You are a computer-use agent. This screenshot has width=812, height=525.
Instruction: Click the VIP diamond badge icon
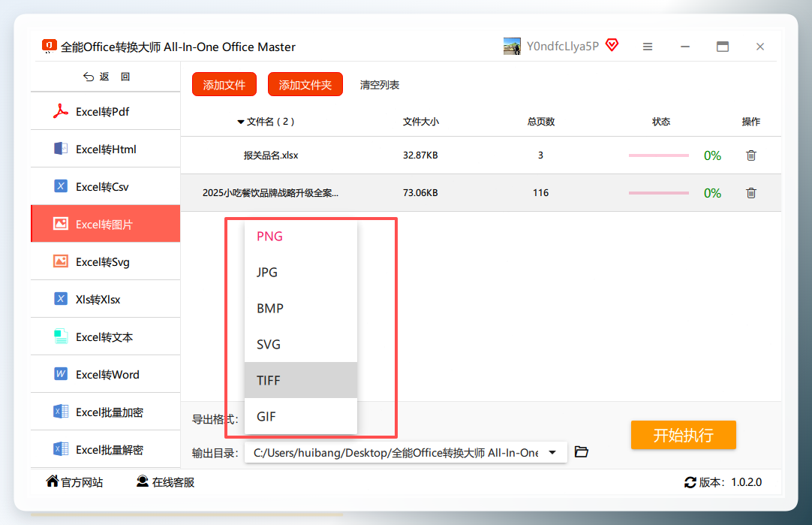click(x=612, y=45)
